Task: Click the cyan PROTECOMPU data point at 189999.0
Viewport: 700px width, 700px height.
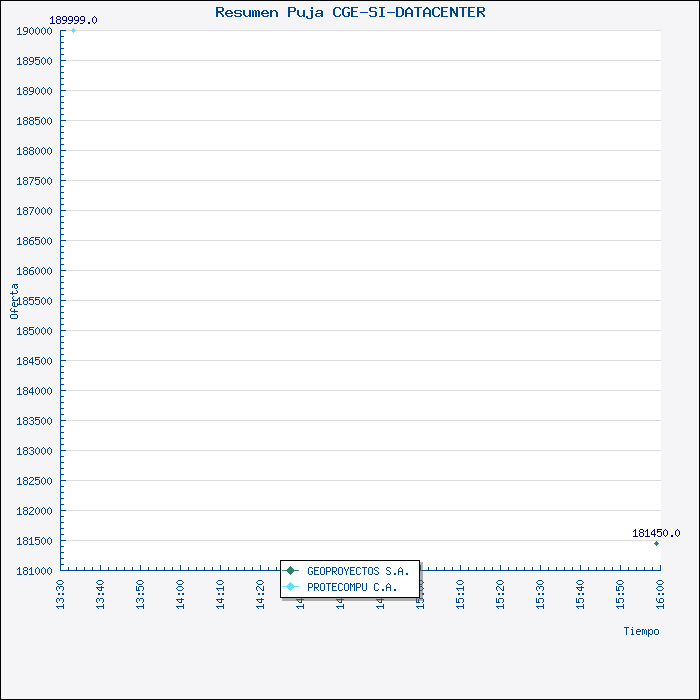Action: coord(73,31)
